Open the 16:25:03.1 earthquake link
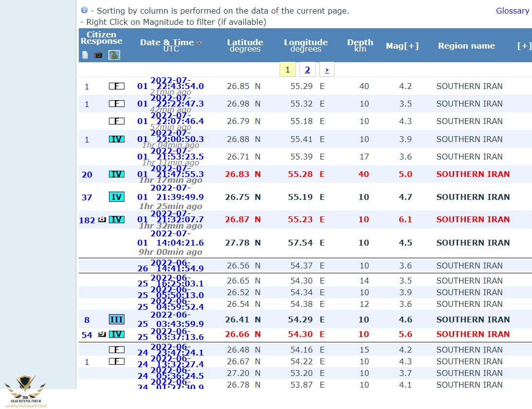This screenshot has width=532, height=409. point(170,281)
